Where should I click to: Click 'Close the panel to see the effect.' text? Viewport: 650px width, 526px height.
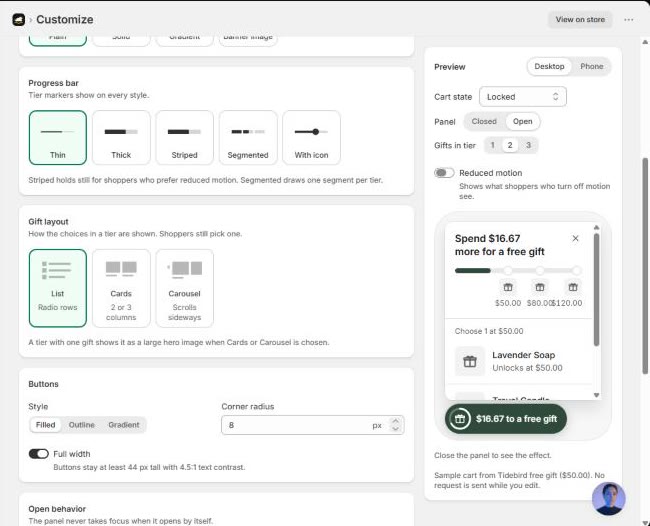492,455
